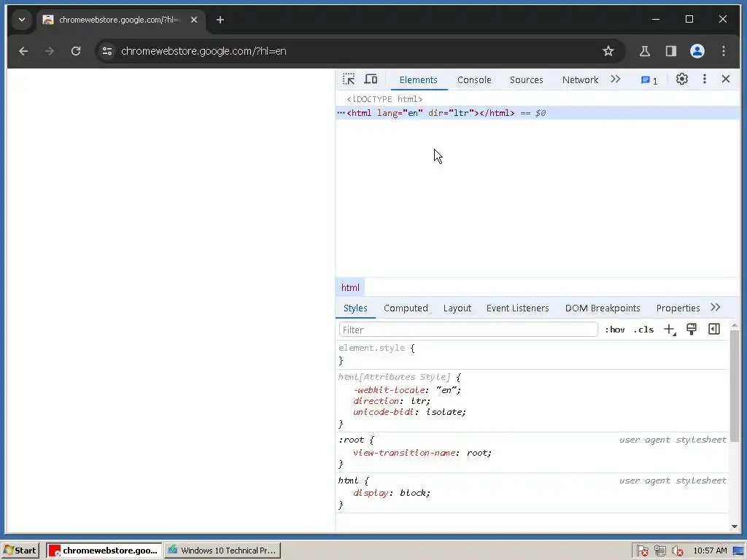Image resolution: width=747 pixels, height=560 pixels.
Task: Select the DOCTYPE html line
Action: coord(384,99)
